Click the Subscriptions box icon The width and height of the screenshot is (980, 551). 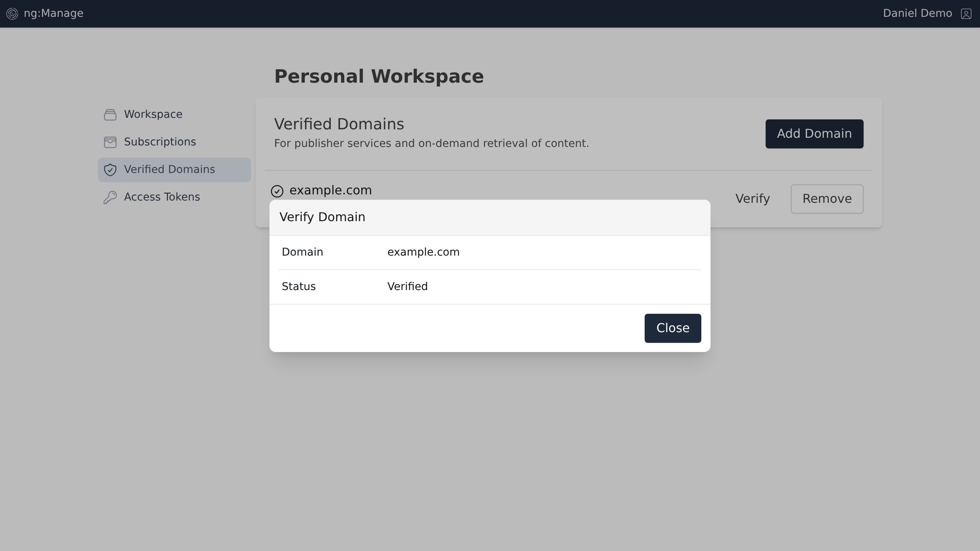pos(110,142)
